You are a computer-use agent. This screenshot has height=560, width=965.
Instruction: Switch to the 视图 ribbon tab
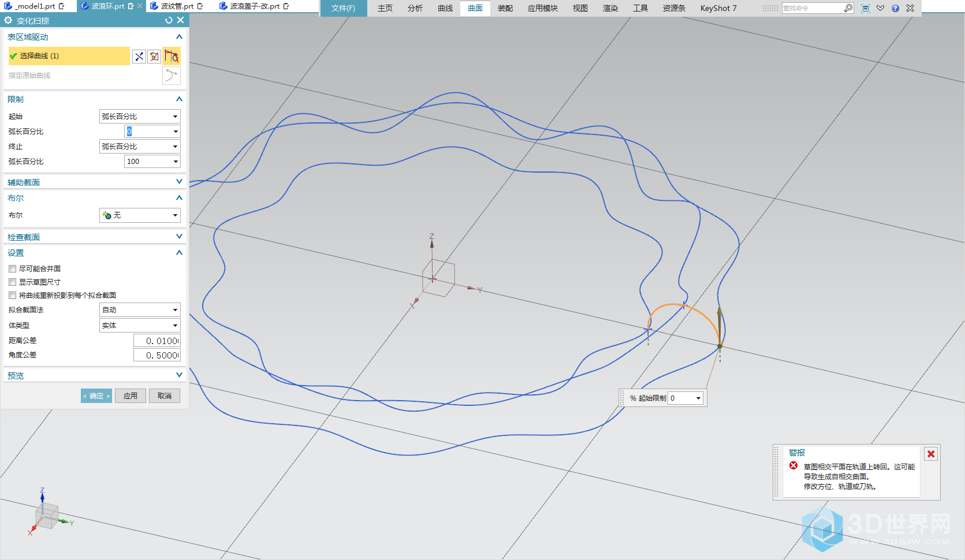tap(580, 8)
